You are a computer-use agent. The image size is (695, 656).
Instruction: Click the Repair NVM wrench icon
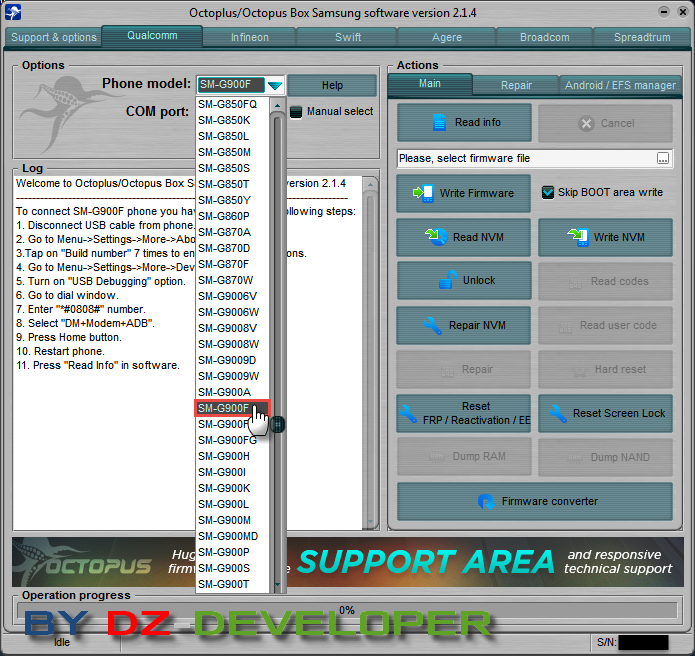click(432, 325)
